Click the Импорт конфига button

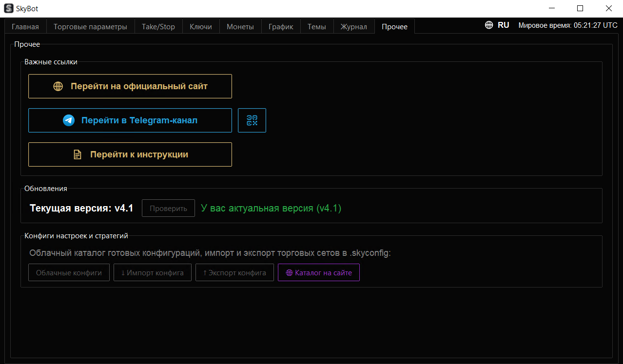(x=153, y=273)
